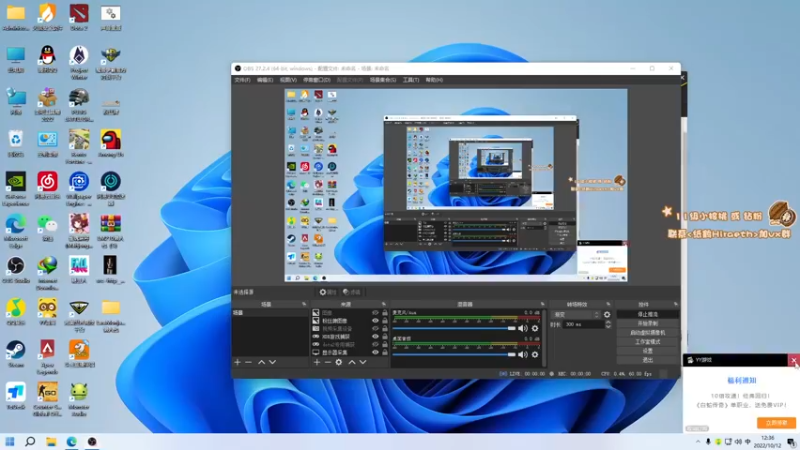Toggle visibility of second source row
Screen dimensions: 800x450
(x=376, y=321)
